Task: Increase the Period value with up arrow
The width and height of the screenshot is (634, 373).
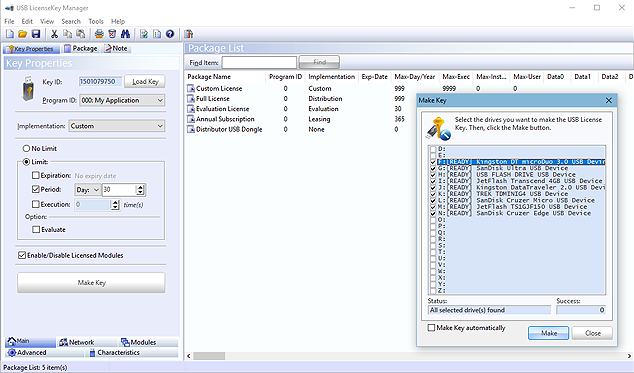Action: tap(140, 187)
